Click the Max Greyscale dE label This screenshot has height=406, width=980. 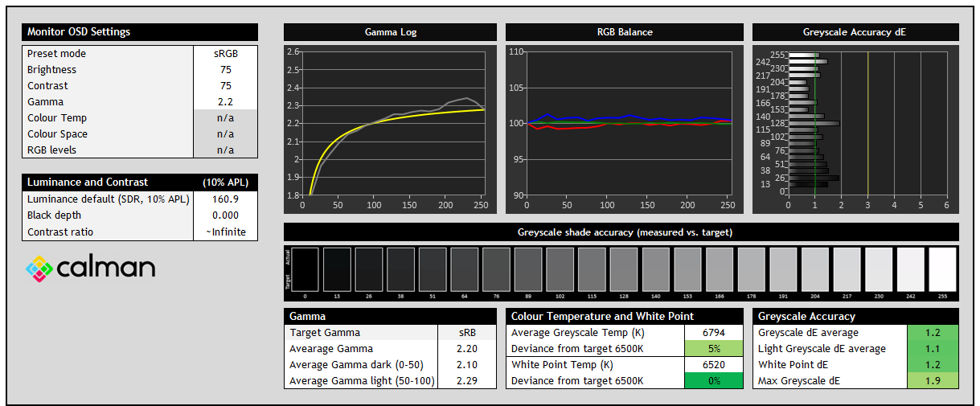click(x=799, y=381)
